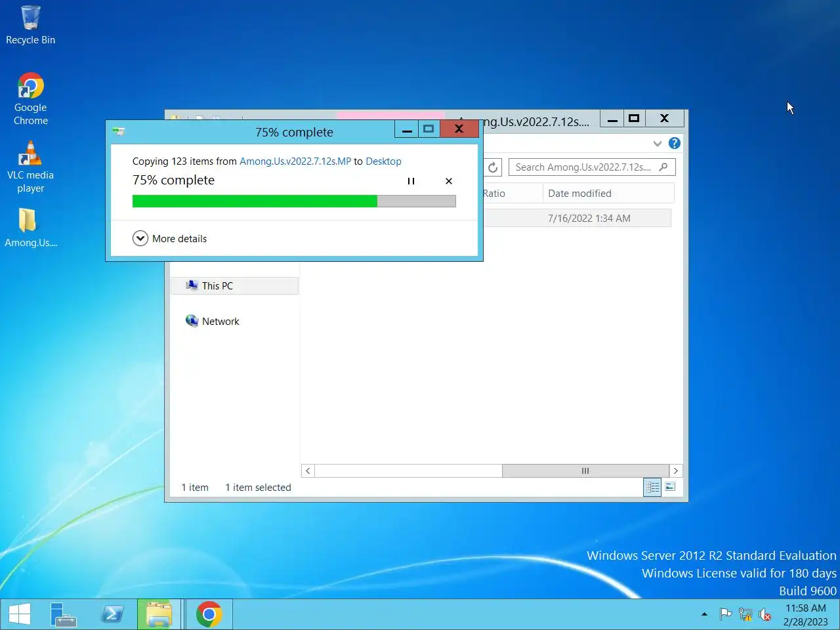Click the 1 item selected status text
Screen dimensions: 840x630
(258, 488)
